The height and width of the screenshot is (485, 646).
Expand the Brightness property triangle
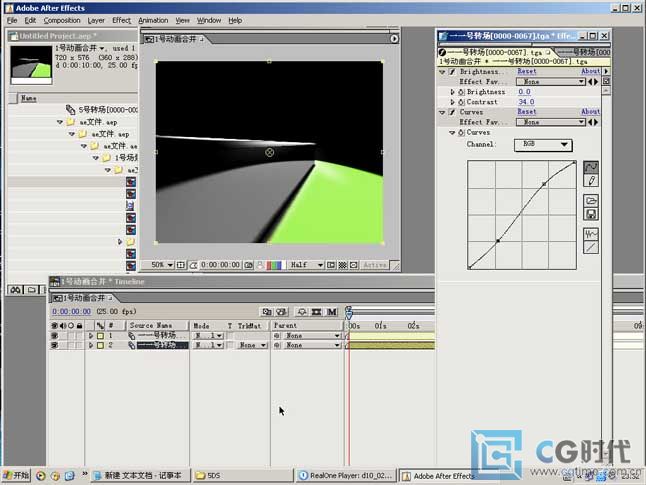point(452,92)
